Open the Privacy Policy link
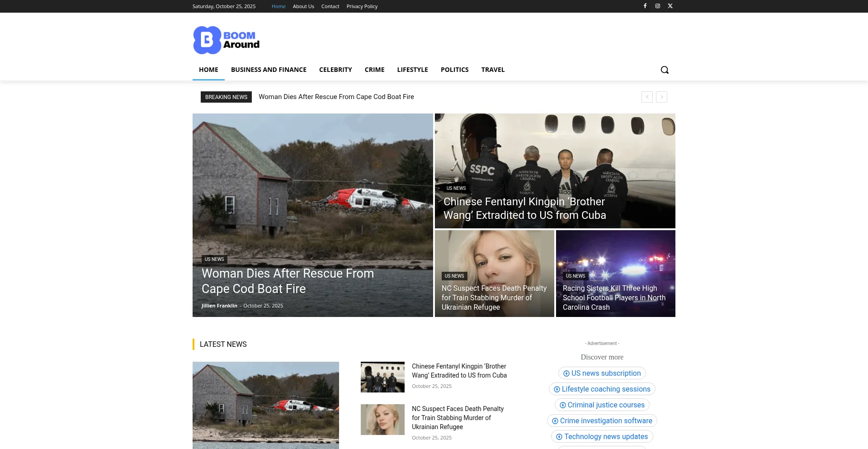 pos(362,6)
